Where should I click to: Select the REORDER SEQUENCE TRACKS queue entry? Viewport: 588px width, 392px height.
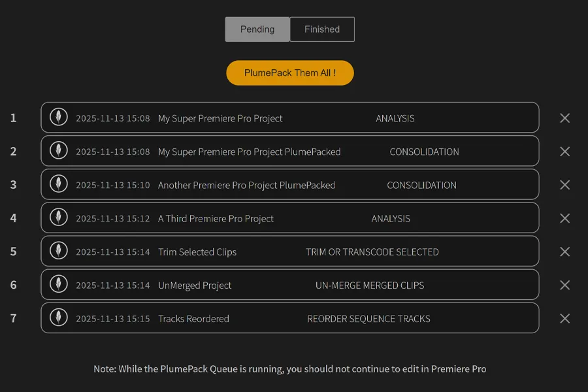(x=290, y=318)
